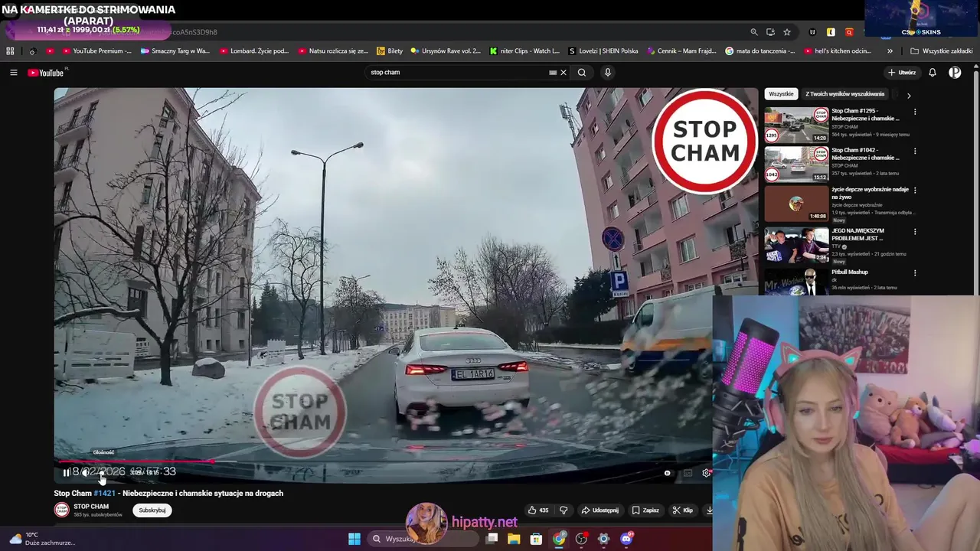
Task: Open the 'Lombard. Życie pod...' bookmark
Action: click(254, 51)
